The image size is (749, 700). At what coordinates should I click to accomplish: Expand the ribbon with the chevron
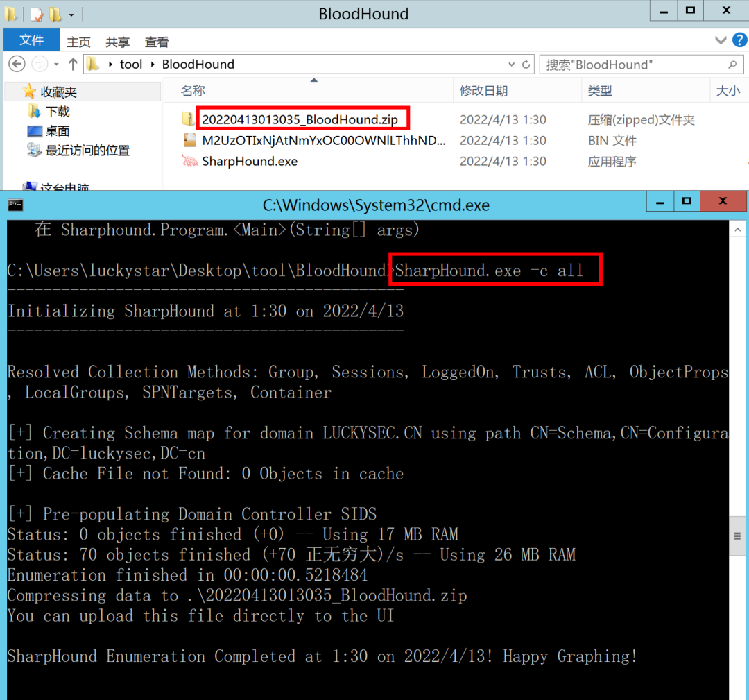coord(721,40)
